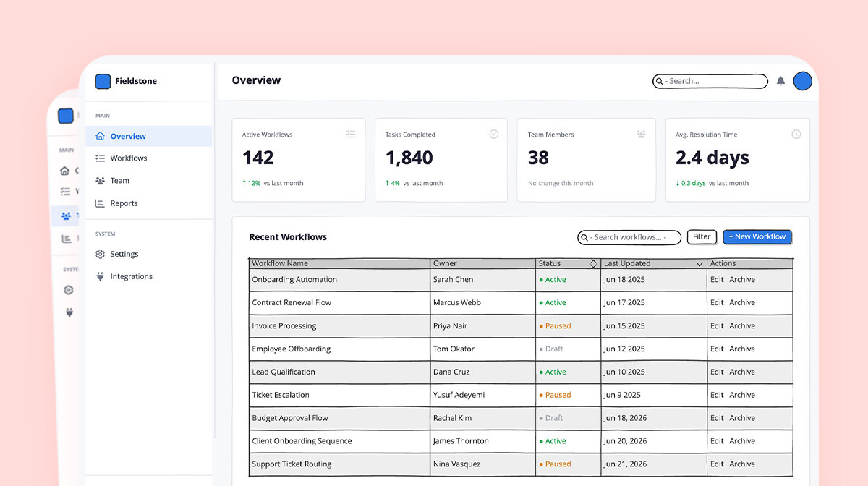Open the Overview menu item
Screen dimensions: 868x486
tap(149, 136)
